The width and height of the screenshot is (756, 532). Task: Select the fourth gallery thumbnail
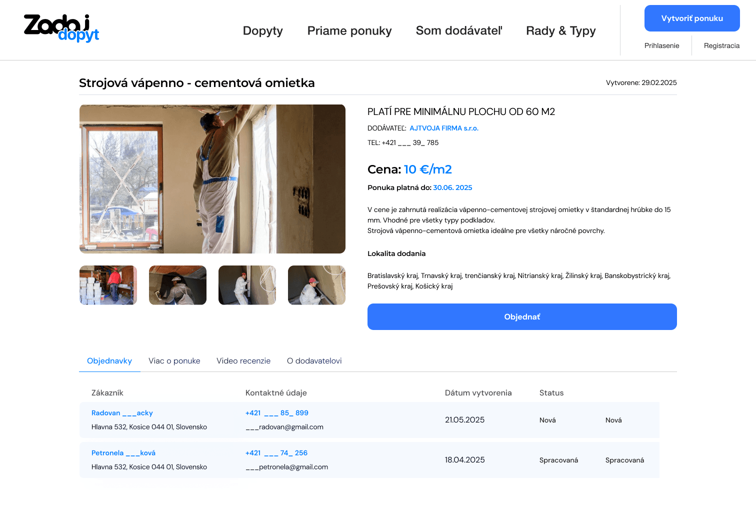click(316, 285)
